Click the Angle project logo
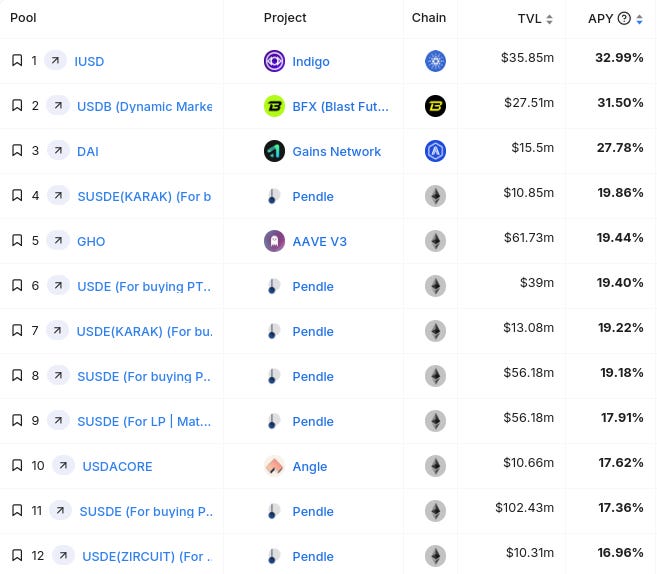Viewport: 657px width, 574px height. click(274, 466)
